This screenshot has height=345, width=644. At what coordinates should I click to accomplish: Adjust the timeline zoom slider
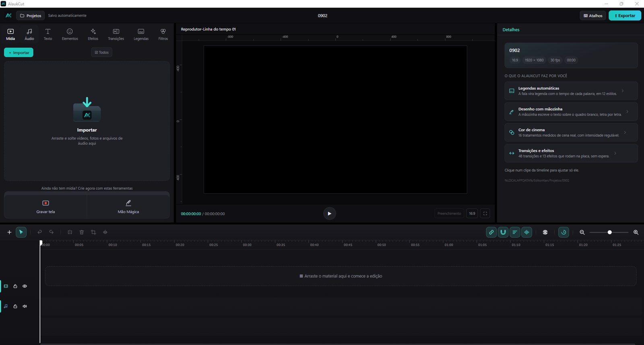point(609,232)
